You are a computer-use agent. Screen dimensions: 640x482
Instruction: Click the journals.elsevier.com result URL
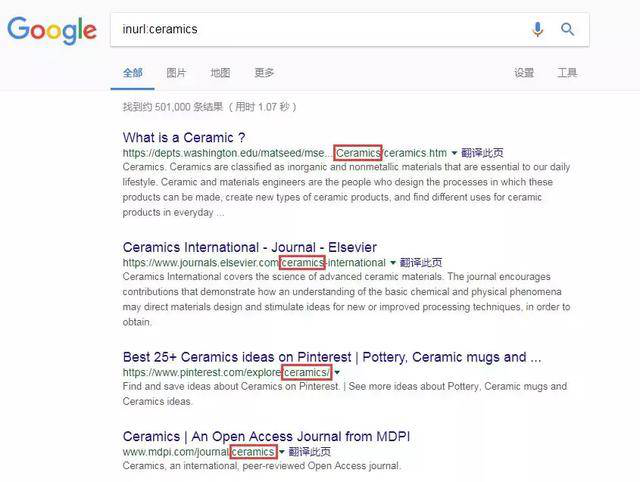pyautogui.click(x=254, y=262)
